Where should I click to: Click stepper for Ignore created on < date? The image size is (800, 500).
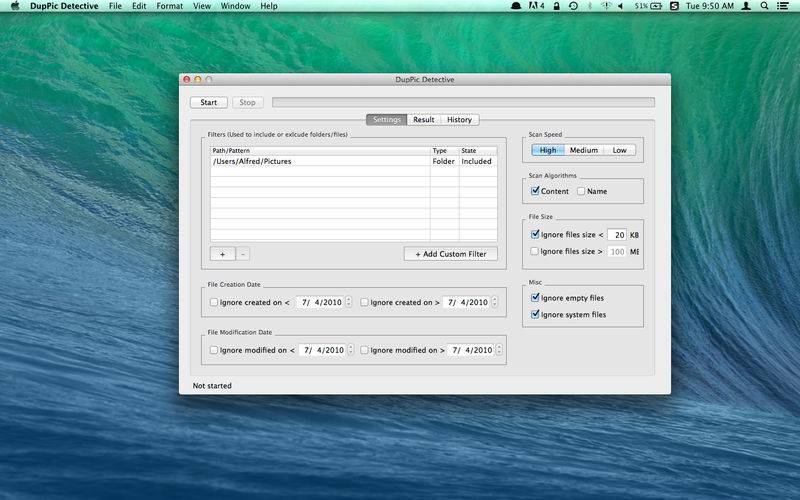[x=348, y=302]
